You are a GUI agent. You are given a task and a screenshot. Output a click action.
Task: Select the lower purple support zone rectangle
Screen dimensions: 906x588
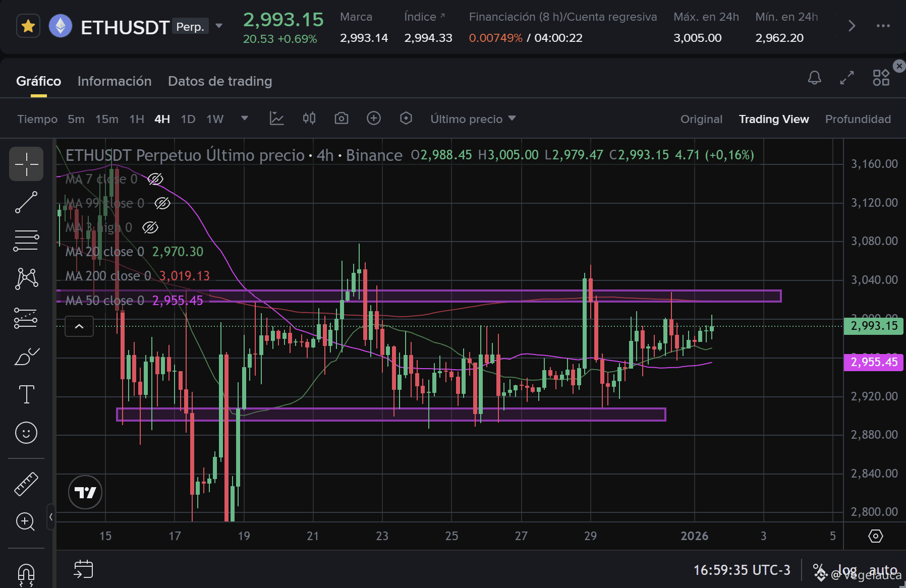click(x=391, y=415)
